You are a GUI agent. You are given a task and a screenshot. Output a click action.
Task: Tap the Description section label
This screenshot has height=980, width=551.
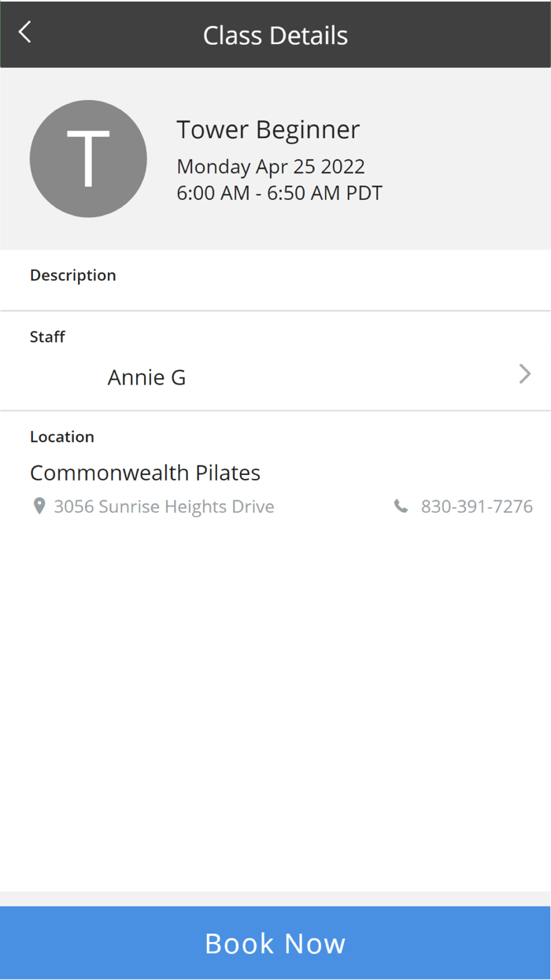pyautogui.click(x=73, y=275)
